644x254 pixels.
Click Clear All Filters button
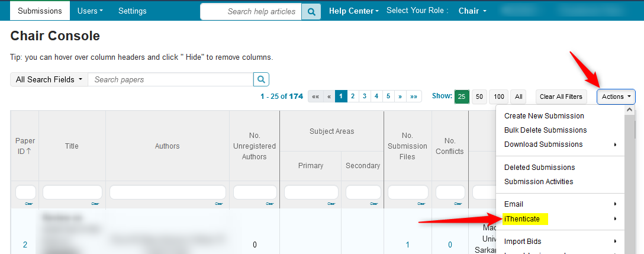point(561,97)
